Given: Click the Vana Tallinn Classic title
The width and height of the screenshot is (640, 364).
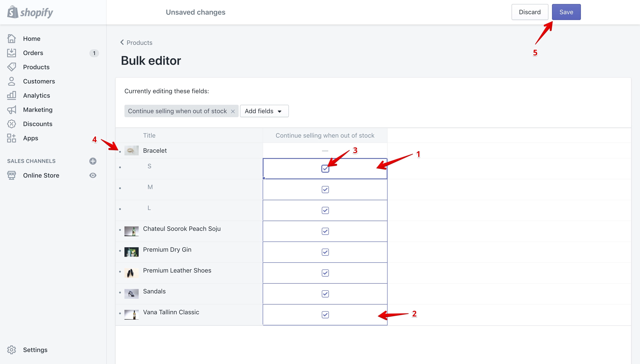Looking at the screenshot, I should pyautogui.click(x=171, y=312).
